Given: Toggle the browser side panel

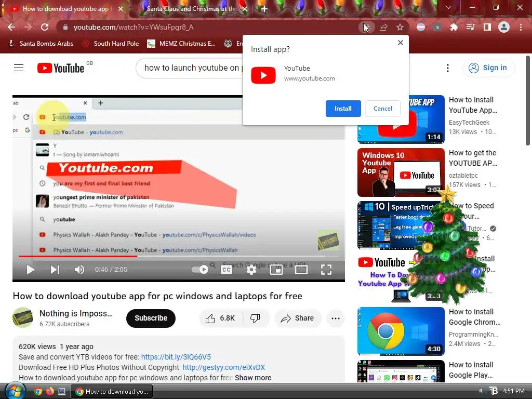Looking at the screenshot, I should coord(487,27).
